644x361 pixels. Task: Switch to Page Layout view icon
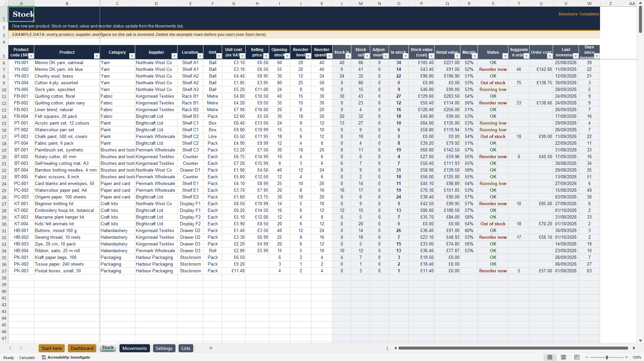pyautogui.click(x=563, y=357)
